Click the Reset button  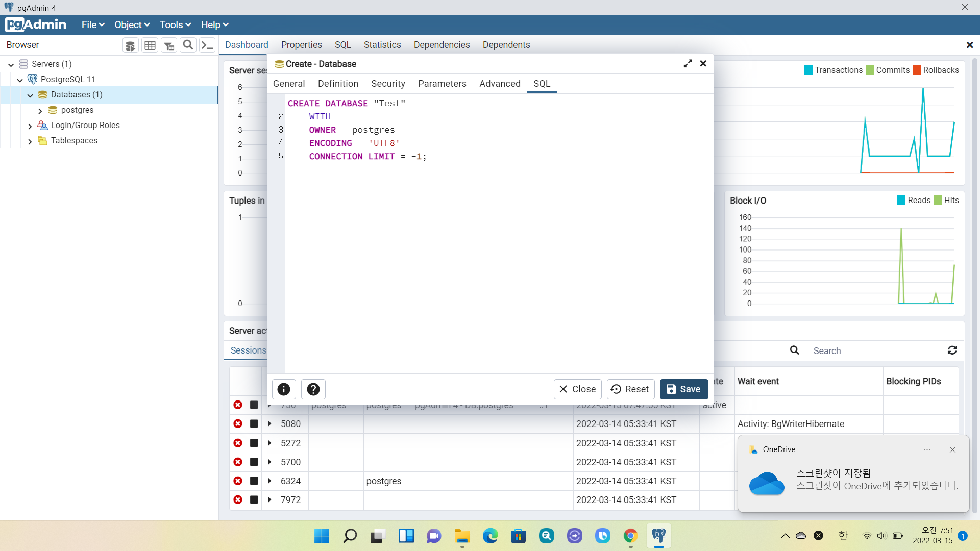click(630, 389)
